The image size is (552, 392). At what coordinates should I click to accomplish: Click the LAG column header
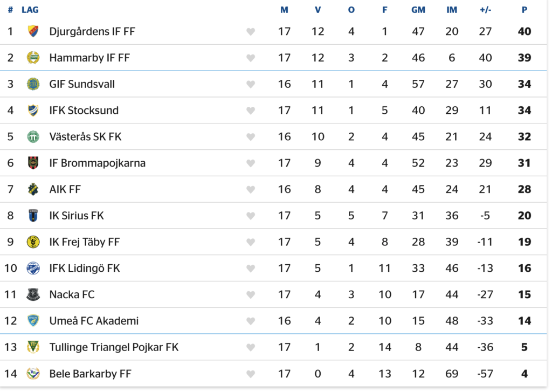(x=30, y=10)
